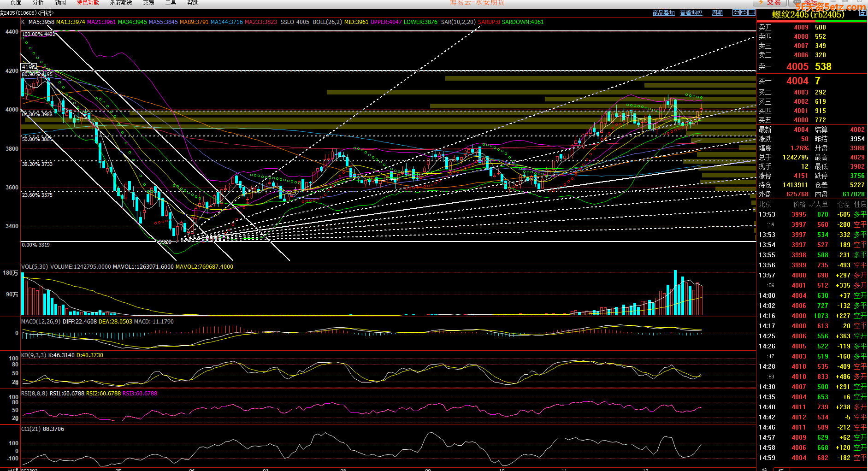The image size is (868, 471).
Task: Click the 14:16 trade row with 1073 volume
Action: tap(811, 316)
